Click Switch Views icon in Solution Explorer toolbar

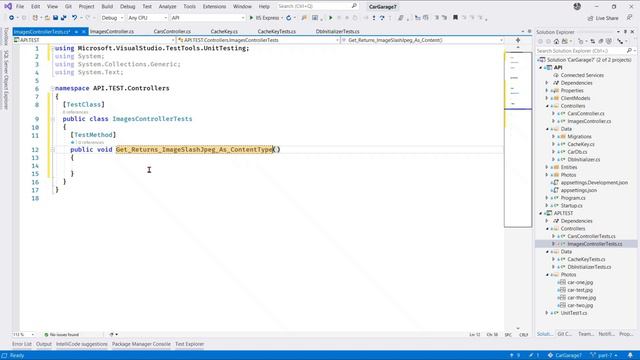(x=565, y=42)
